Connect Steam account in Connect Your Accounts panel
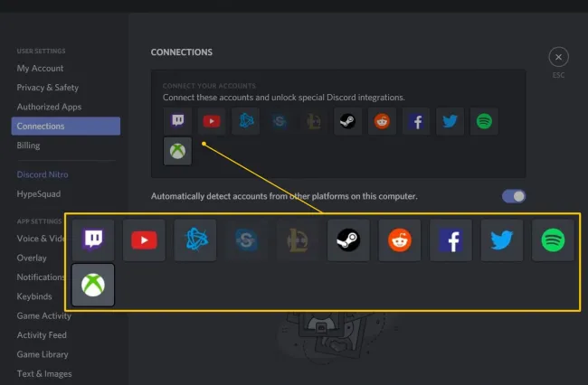 pyautogui.click(x=347, y=121)
